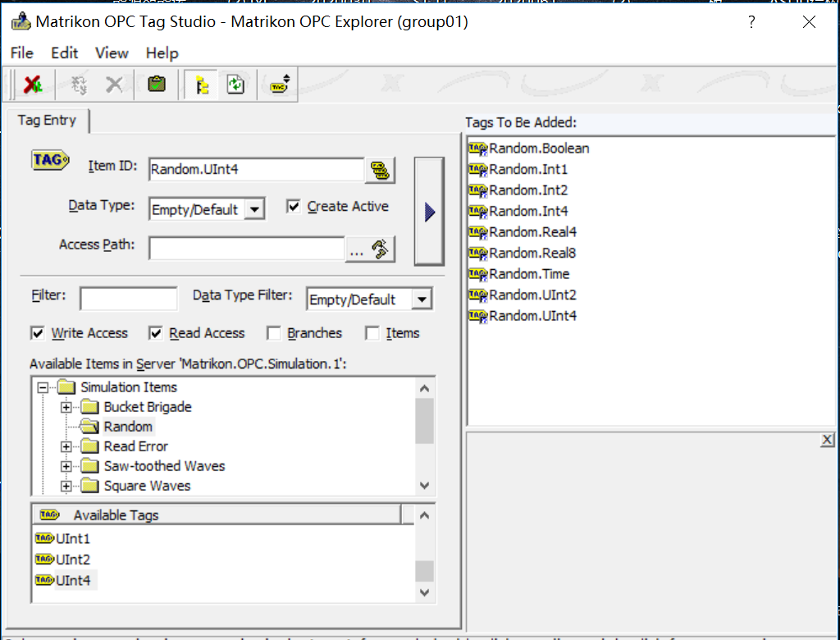The image size is (840, 640).
Task: Open the Help menu
Action: click(x=162, y=53)
